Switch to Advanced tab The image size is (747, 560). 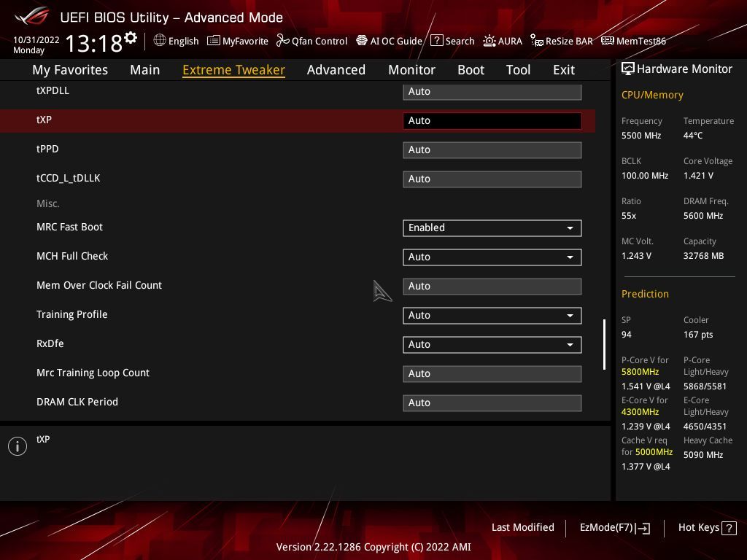point(336,70)
